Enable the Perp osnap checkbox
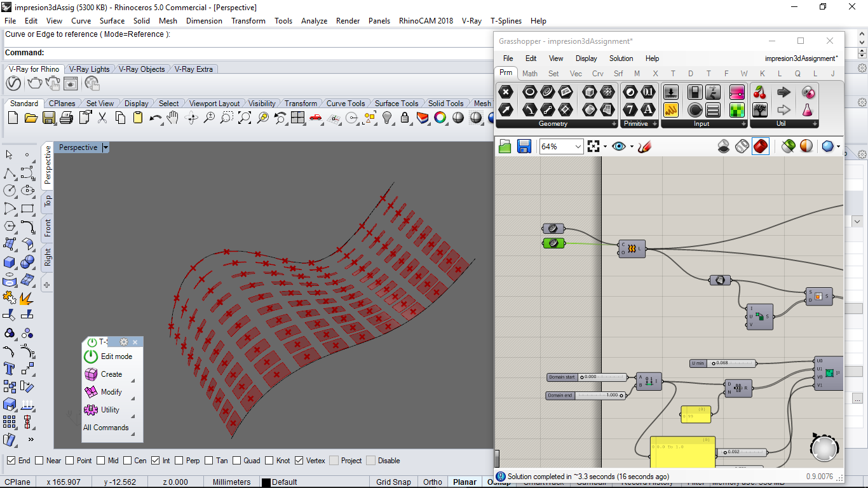Image resolution: width=868 pixels, height=488 pixels. tap(179, 461)
